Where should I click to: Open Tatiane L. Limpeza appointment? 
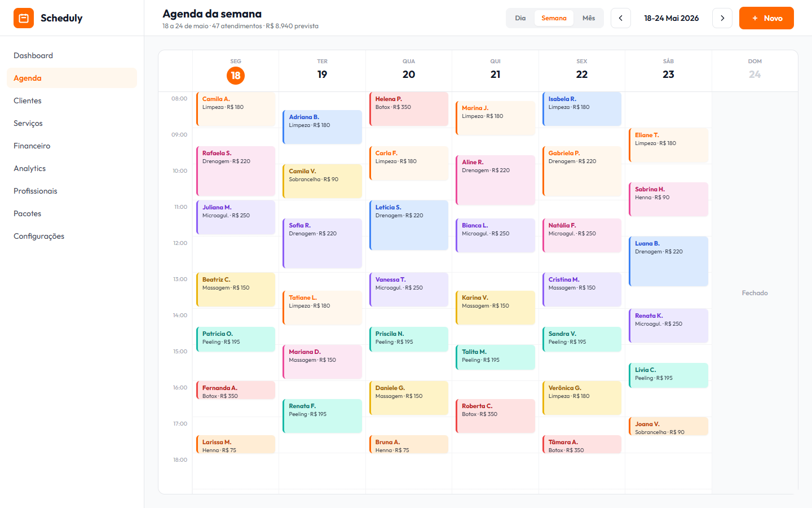[x=322, y=308]
